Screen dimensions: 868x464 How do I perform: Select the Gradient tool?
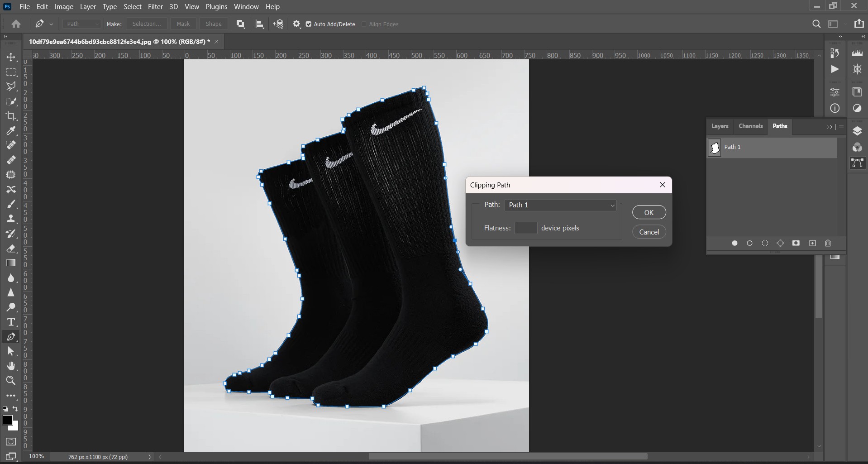pos(11,263)
